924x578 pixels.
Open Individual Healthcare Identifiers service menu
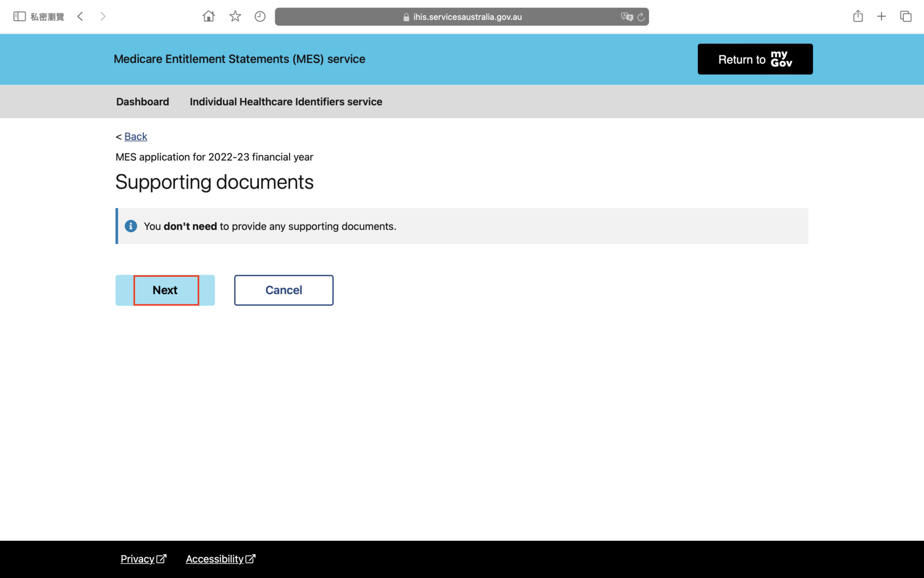(286, 102)
